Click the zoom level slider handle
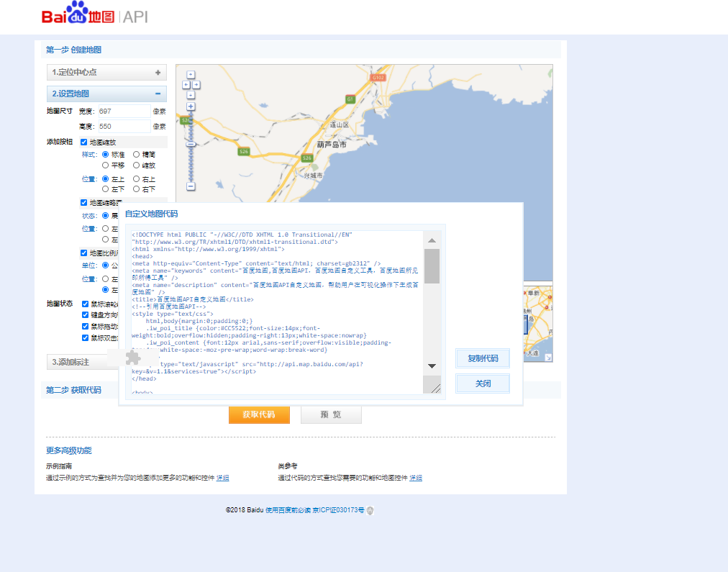The width and height of the screenshot is (728, 572). pyautogui.click(x=191, y=145)
